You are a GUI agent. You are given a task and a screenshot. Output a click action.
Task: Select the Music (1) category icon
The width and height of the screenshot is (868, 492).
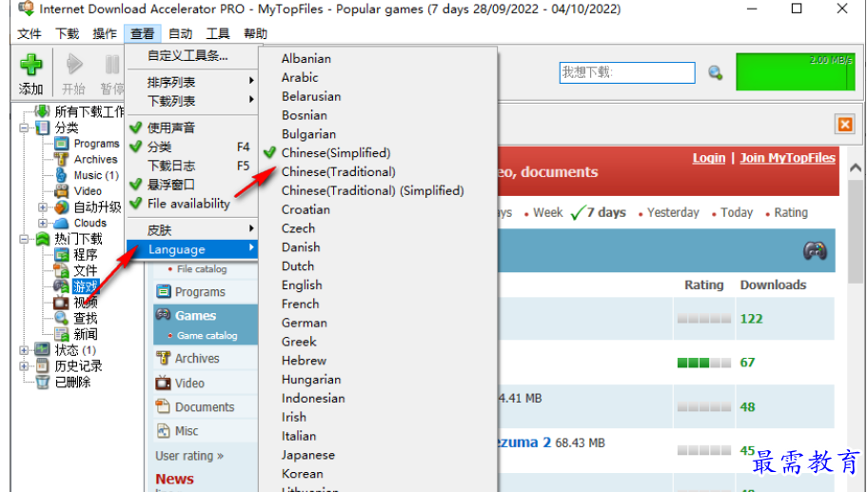point(62,175)
